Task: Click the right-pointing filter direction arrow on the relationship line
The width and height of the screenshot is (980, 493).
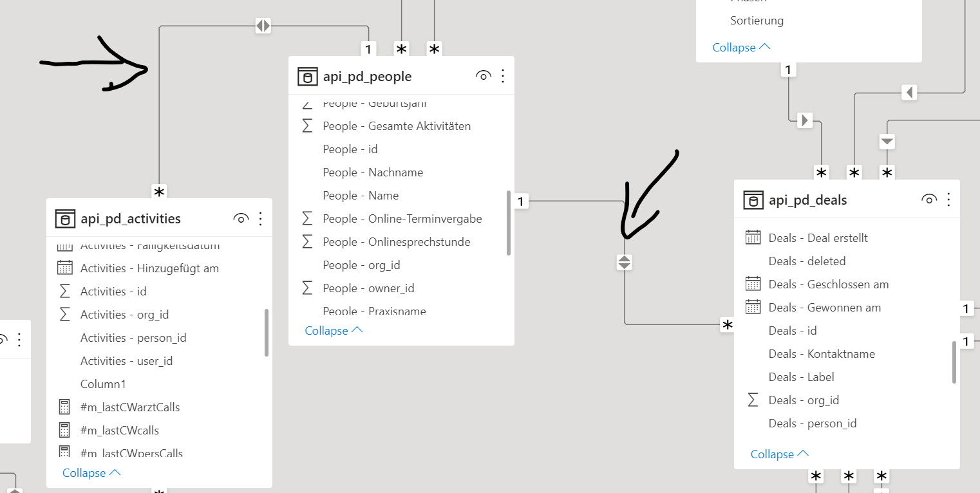Action: [805, 120]
